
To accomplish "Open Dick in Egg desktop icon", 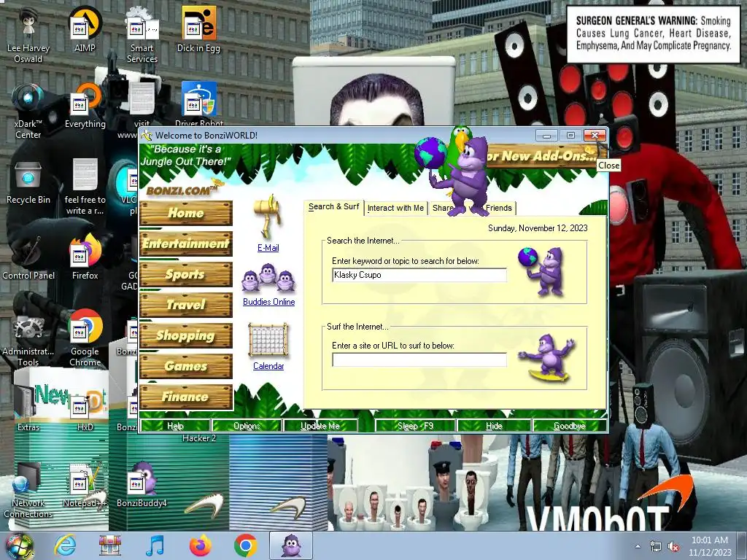I will tap(198, 29).
